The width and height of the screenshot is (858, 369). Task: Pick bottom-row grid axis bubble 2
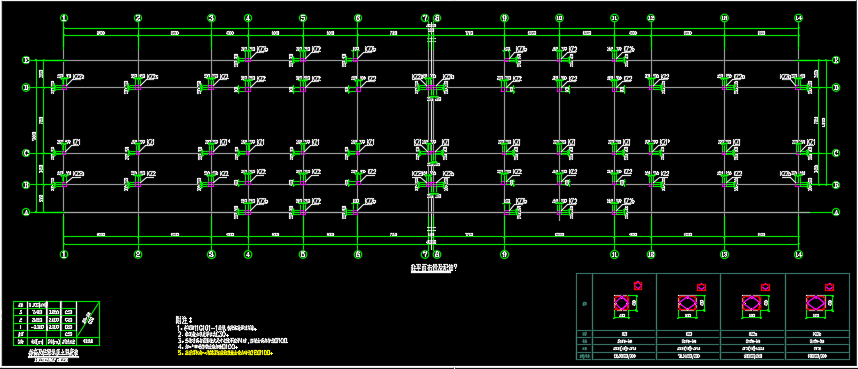[138, 254]
